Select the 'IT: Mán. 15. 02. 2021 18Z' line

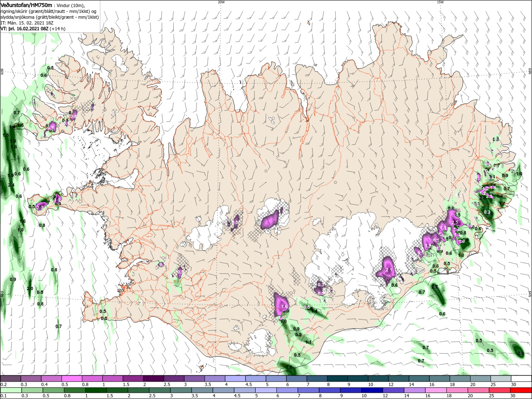click(x=27, y=23)
